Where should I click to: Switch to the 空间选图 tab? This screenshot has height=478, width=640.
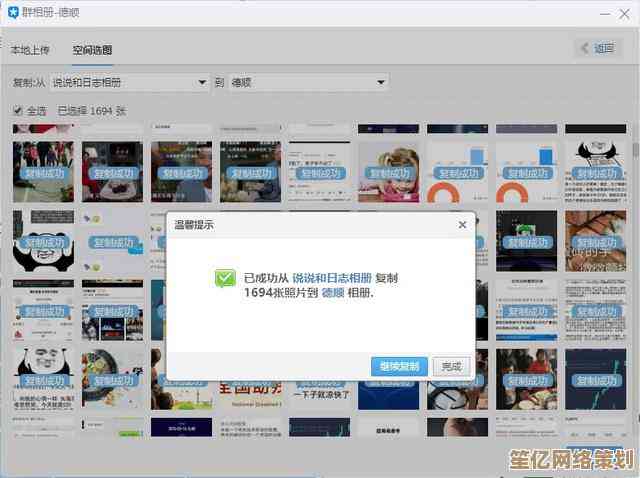pyautogui.click(x=92, y=49)
